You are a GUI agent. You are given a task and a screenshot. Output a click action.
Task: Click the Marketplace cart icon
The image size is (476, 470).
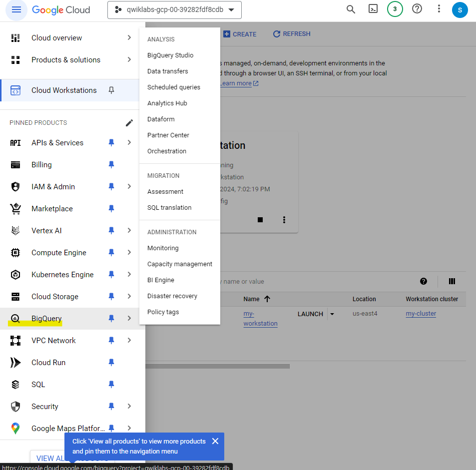[x=15, y=209]
